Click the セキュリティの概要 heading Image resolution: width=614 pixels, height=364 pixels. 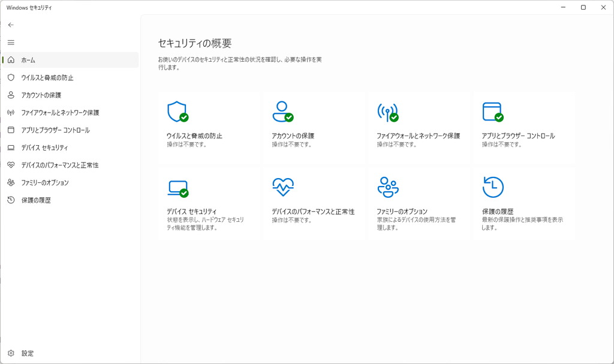tap(195, 43)
